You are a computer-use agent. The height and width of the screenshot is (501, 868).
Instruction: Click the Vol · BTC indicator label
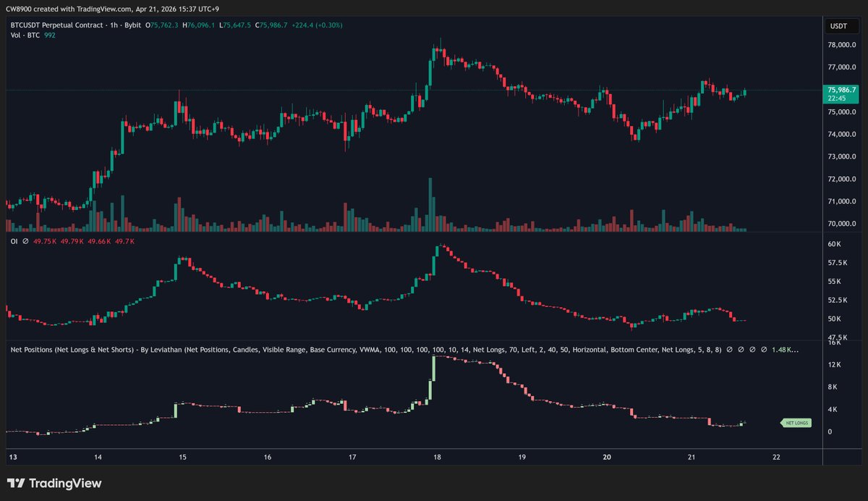tap(25, 34)
